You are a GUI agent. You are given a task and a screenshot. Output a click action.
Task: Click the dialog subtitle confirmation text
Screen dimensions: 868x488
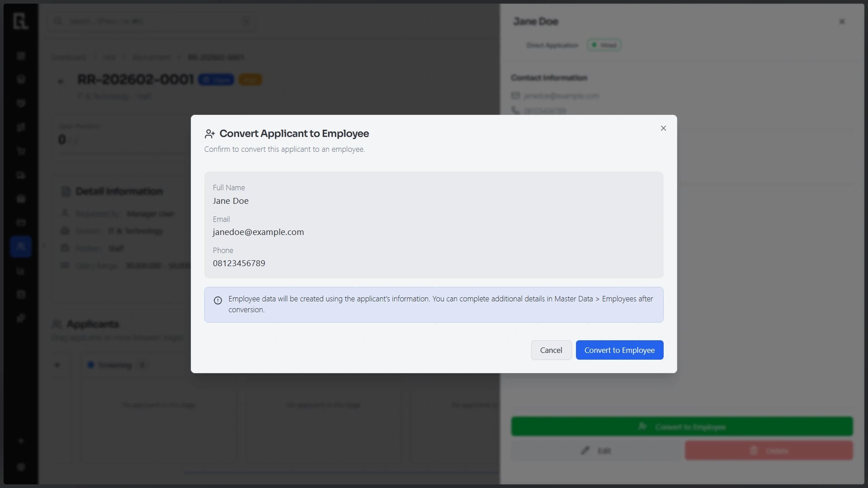coord(284,149)
